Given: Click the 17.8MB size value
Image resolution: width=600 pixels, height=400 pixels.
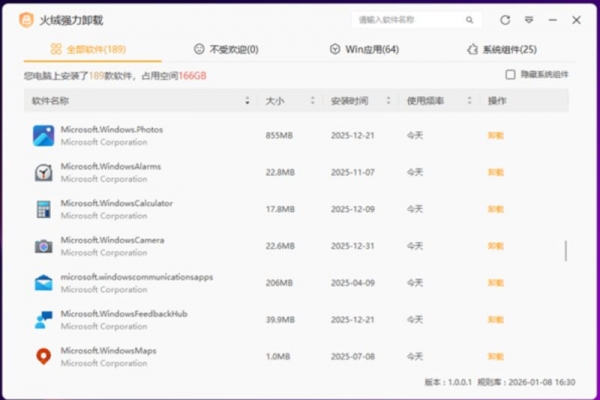Looking at the screenshot, I should (280, 209).
